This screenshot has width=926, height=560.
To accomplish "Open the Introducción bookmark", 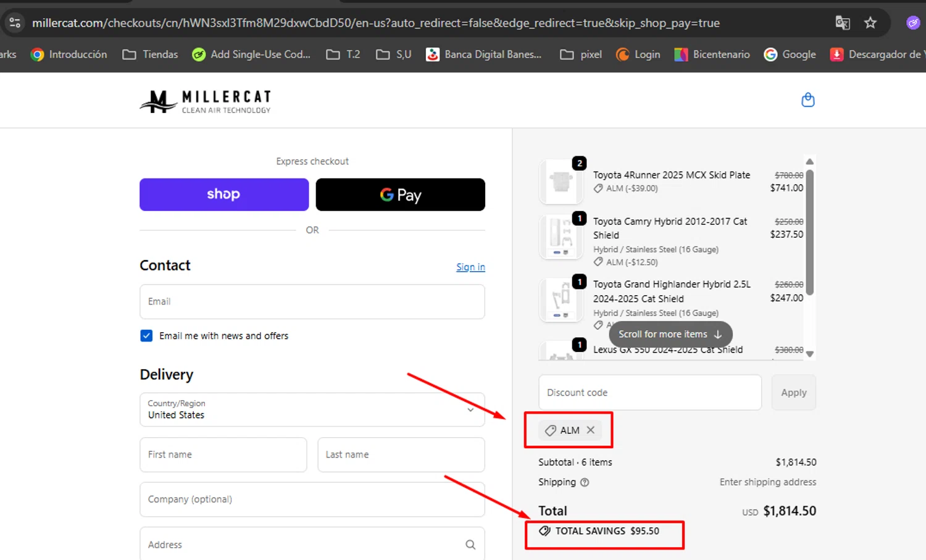I will 69,54.
